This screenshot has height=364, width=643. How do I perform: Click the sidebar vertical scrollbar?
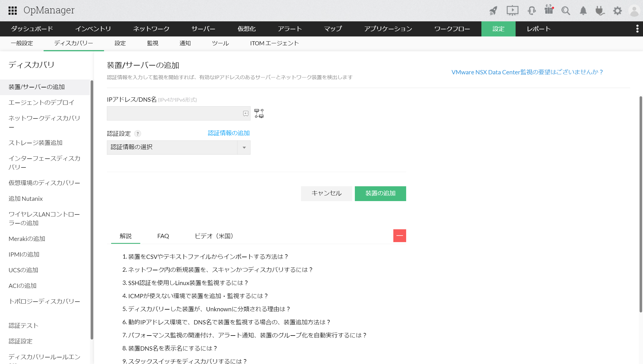(x=92, y=209)
